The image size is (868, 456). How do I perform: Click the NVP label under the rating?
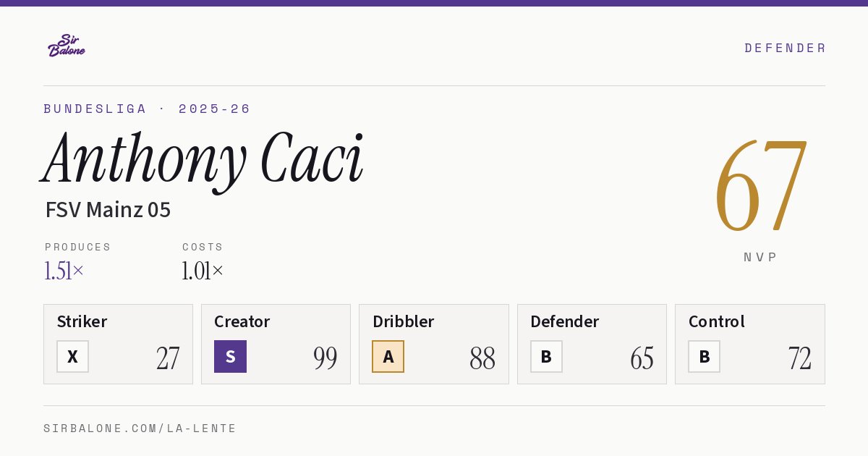761,257
